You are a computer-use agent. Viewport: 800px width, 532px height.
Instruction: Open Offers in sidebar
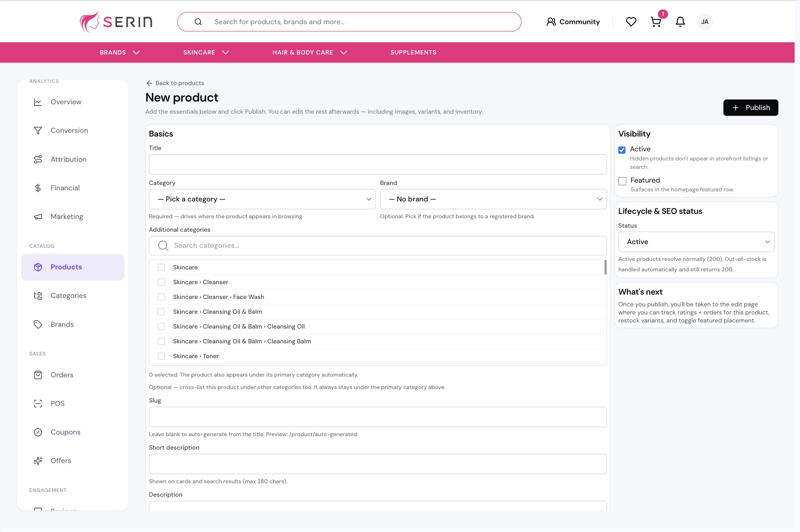point(73,461)
